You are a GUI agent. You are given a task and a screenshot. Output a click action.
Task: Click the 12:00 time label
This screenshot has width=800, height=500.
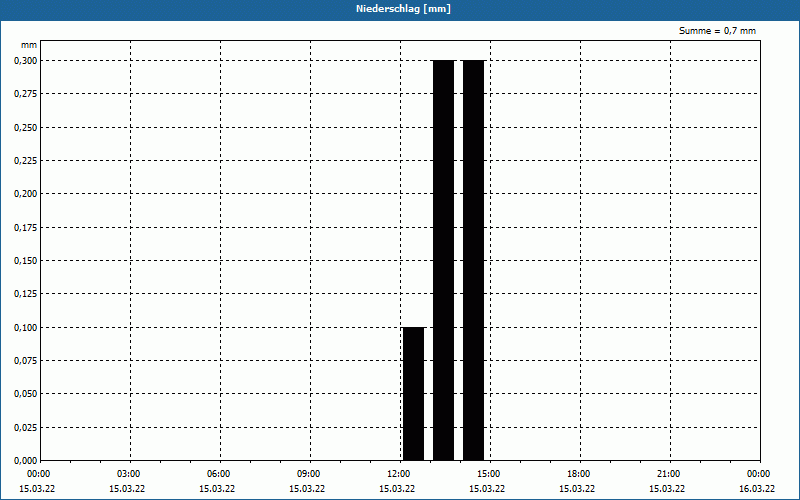(398, 474)
